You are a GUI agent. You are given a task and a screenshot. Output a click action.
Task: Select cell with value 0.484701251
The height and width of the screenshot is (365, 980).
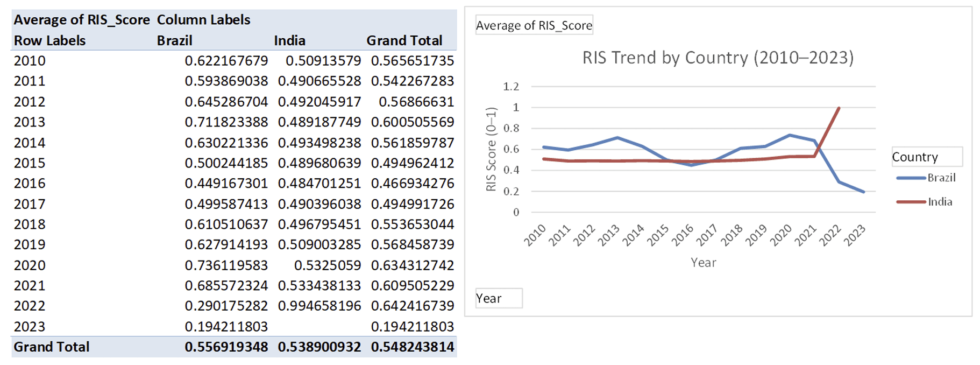pos(319,184)
